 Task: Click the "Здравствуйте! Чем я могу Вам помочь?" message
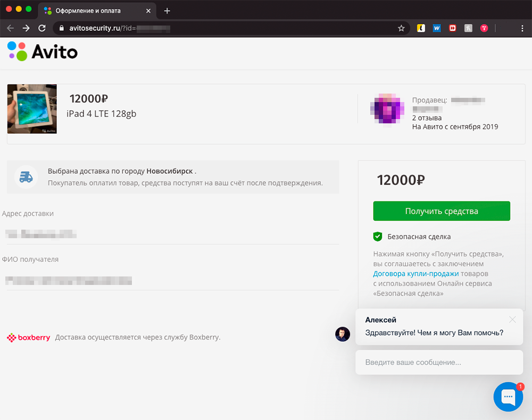point(434,333)
